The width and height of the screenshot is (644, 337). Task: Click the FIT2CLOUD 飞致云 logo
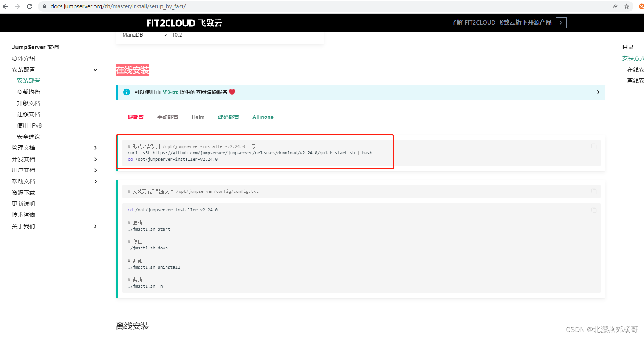[x=184, y=23]
